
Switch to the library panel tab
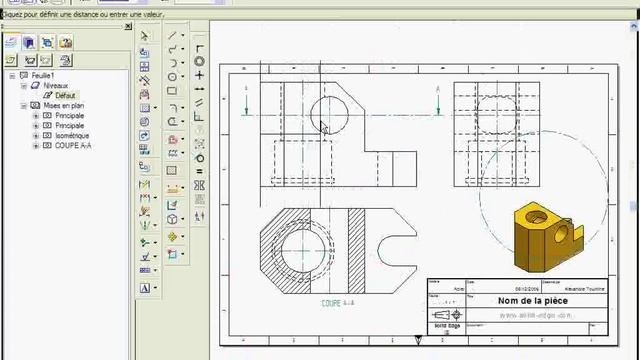tap(29, 42)
